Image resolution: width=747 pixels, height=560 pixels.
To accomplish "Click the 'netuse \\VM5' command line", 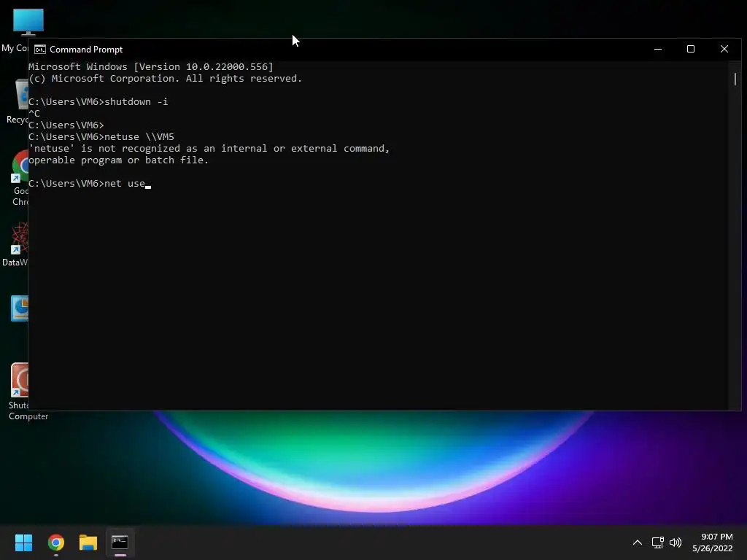I will pos(101,136).
